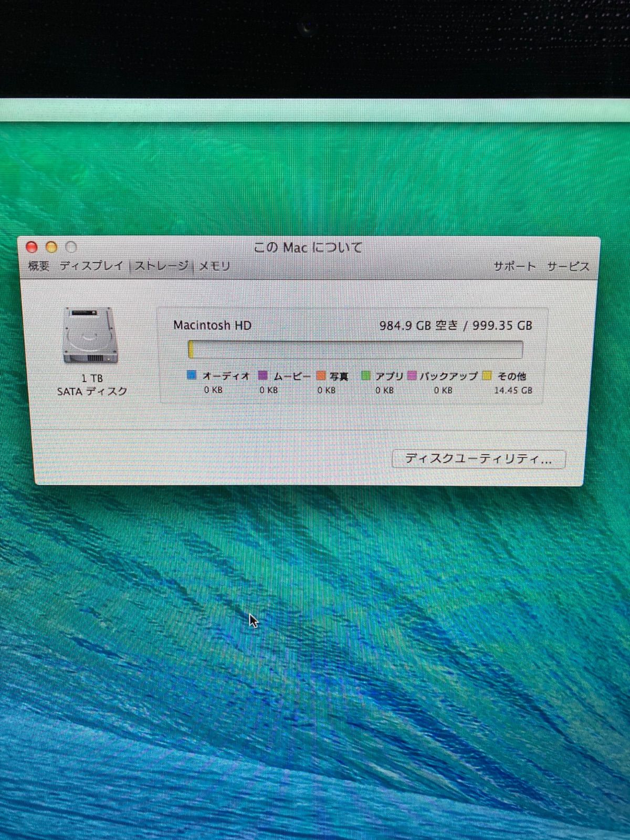Click the 14.45 GB value under その他
630x840 pixels.
513,391
